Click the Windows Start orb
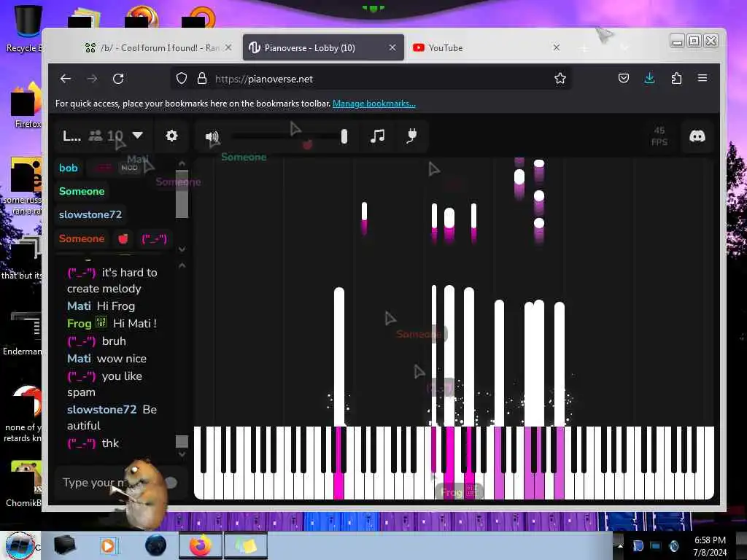Viewport: 747px width, 560px height. [x=20, y=545]
